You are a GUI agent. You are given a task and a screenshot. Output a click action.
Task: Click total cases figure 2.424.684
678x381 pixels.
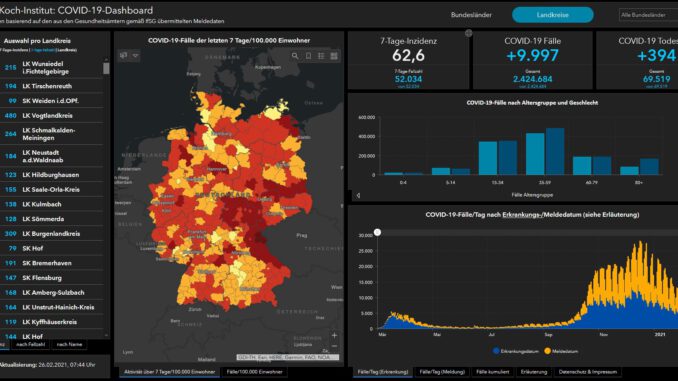tap(532, 79)
